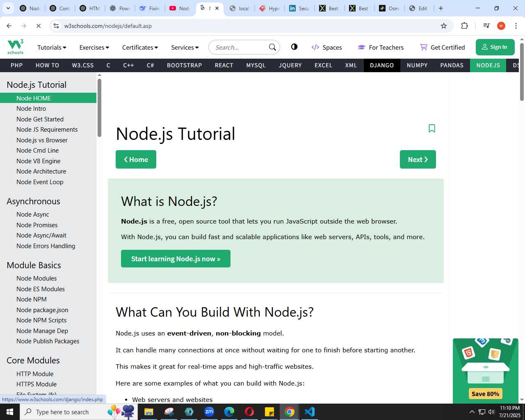Expand Certificates dropdown menu

[x=140, y=48]
